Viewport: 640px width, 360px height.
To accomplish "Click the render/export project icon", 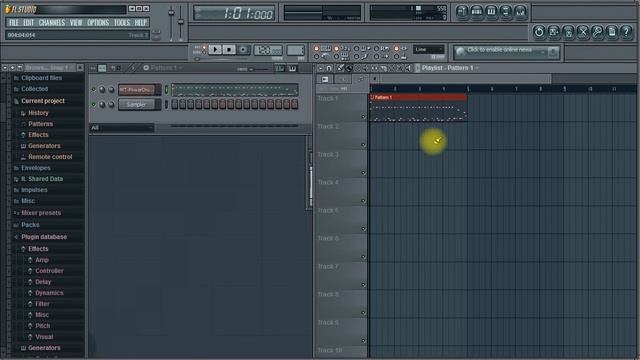I will point(568,32).
